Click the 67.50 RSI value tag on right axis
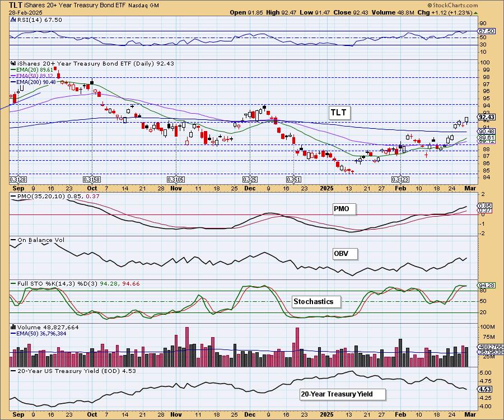 coord(487,31)
